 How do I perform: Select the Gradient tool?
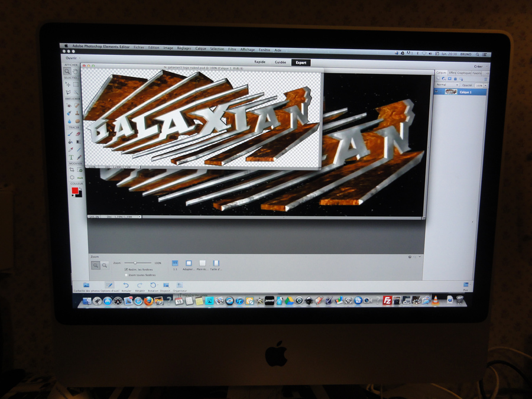(x=79, y=142)
